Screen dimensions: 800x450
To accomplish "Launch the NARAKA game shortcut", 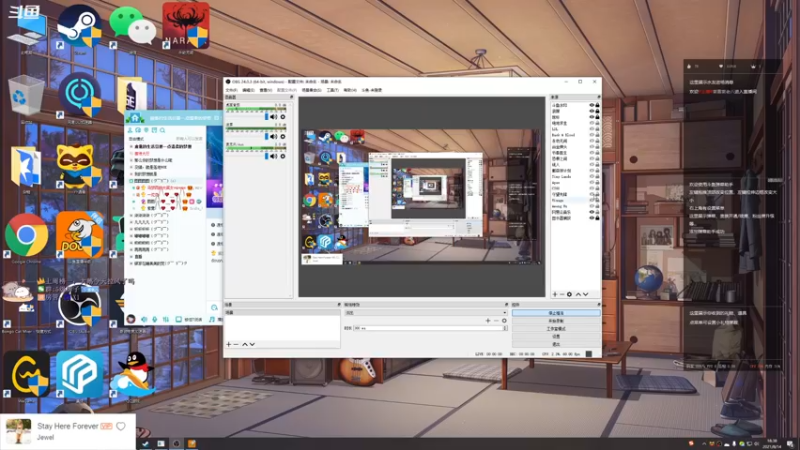I will pos(186,26).
